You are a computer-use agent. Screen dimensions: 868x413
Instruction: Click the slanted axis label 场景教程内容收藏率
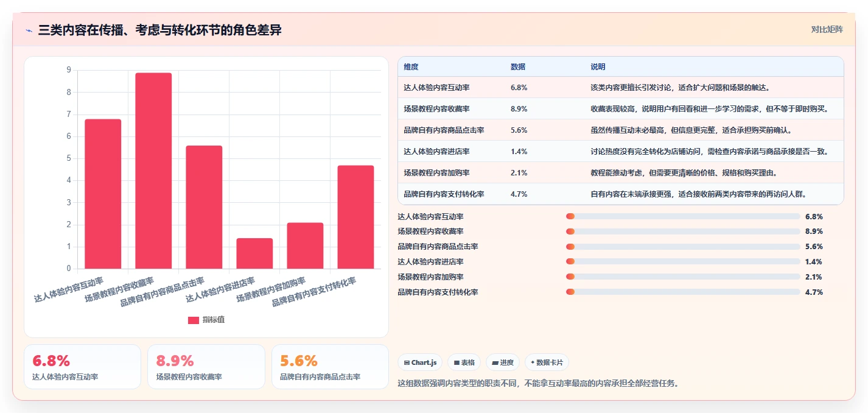pyautogui.click(x=119, y=290)
